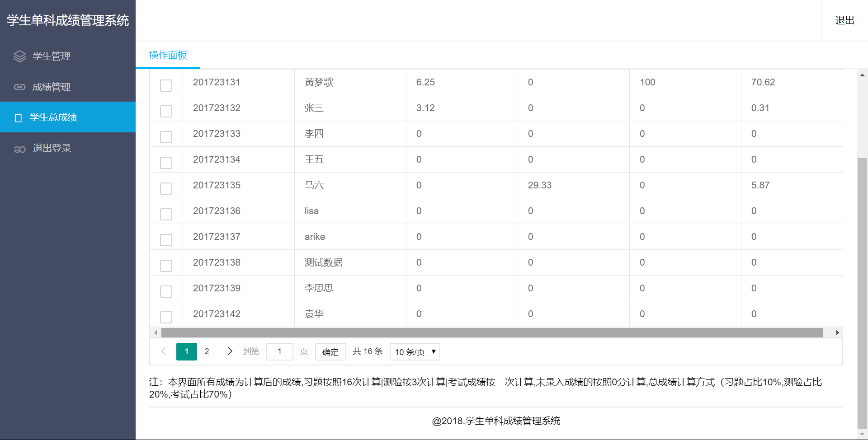The image size is (868, 440).
Task: Click the icon beside 退出登录
Action: tap(19, 149)
